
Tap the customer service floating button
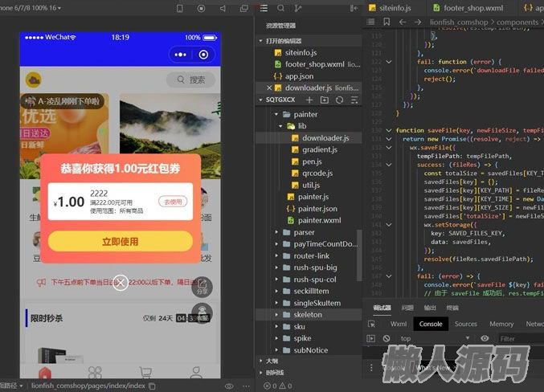coord(202,312)
